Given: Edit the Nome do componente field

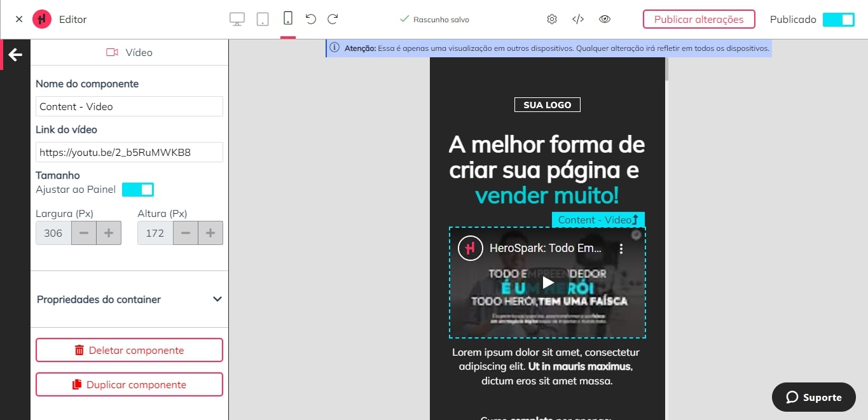Looking at the screenshot, I should pyautogui.click(x=129, y=106).
